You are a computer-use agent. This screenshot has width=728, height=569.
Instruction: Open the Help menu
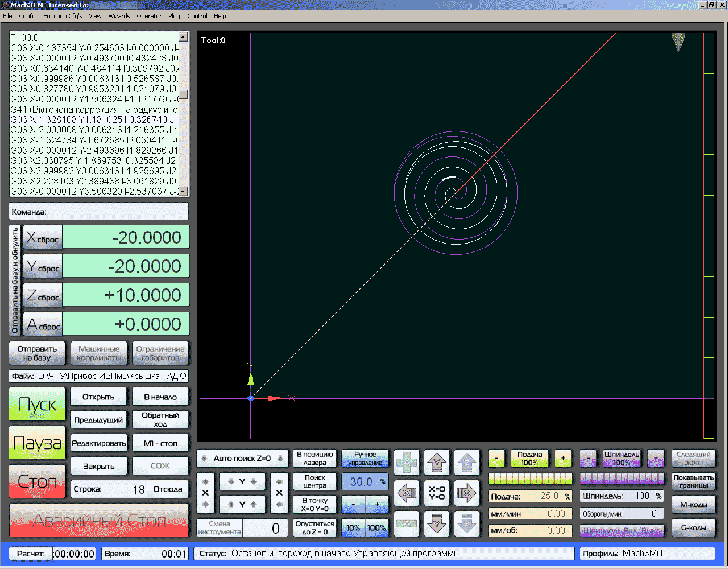point(220,16)
